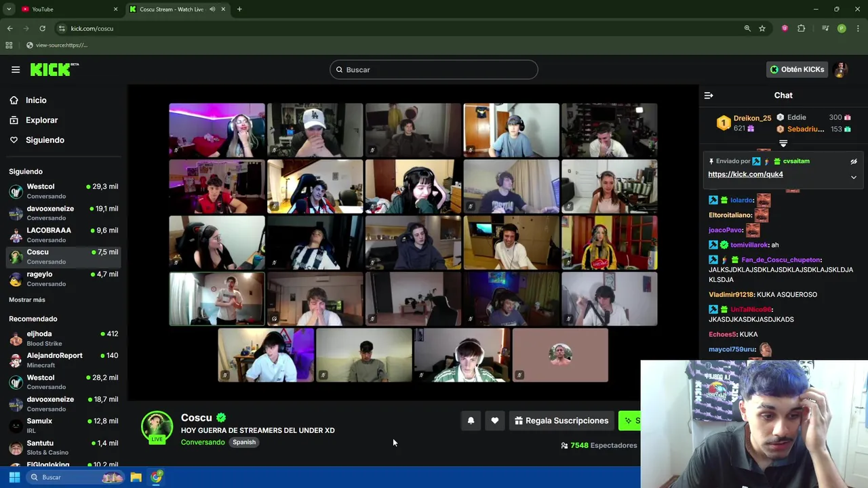Expand the gift leaderboard chevron
Viewport: 868px width, 488px height.
pos(783,144)
